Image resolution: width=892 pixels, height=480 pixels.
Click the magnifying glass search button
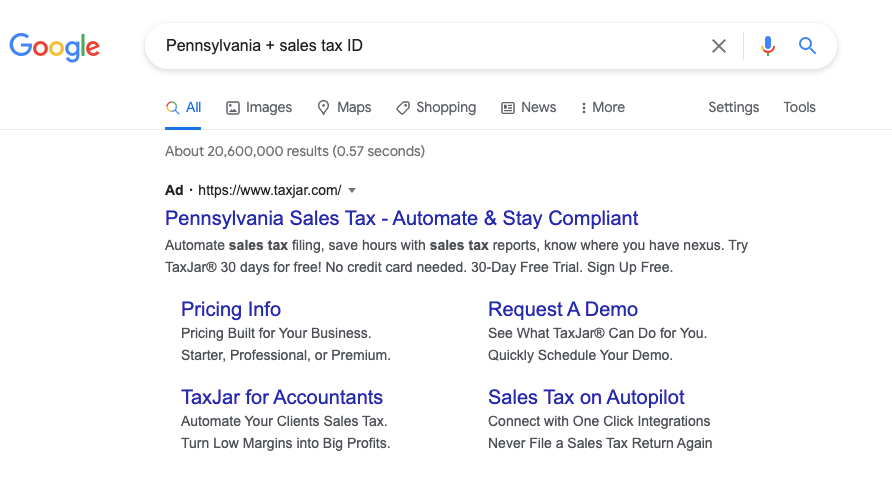[808, 46]
